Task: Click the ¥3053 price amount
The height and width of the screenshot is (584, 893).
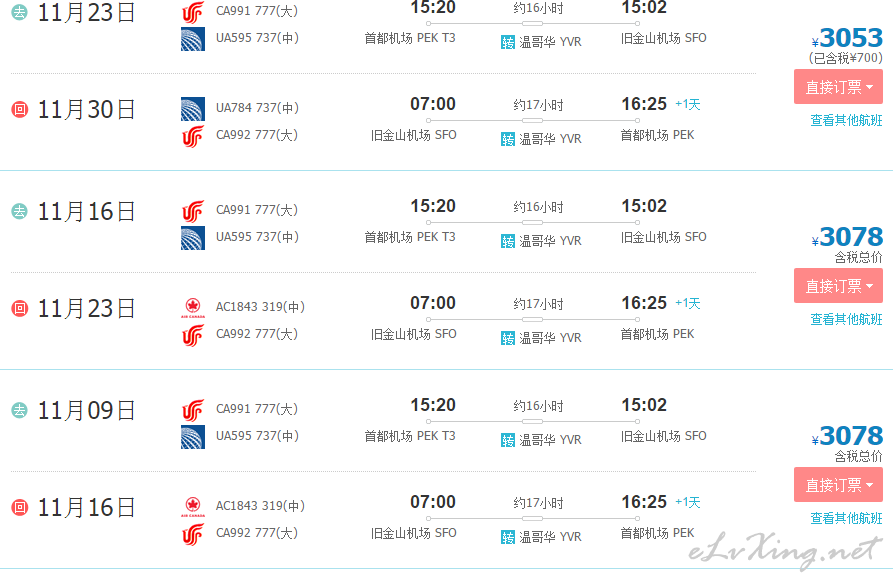Action: [847, 38]
